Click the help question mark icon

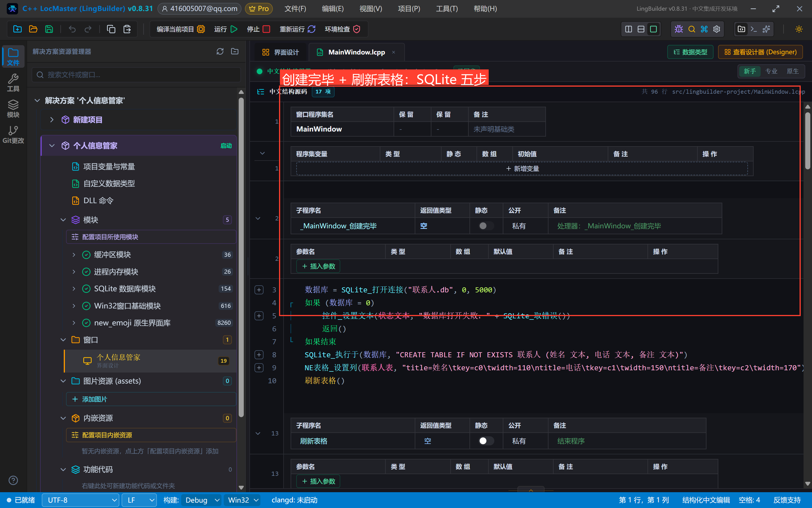coord(13,480)
